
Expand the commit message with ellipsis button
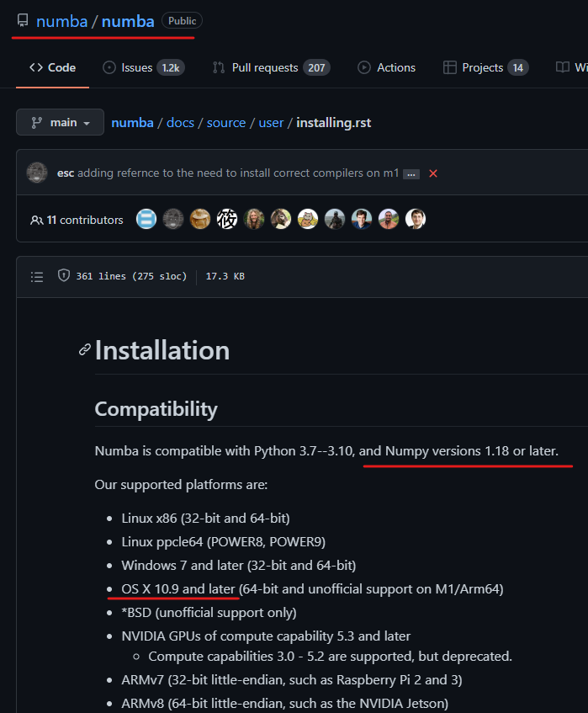[x=411, y=173]
